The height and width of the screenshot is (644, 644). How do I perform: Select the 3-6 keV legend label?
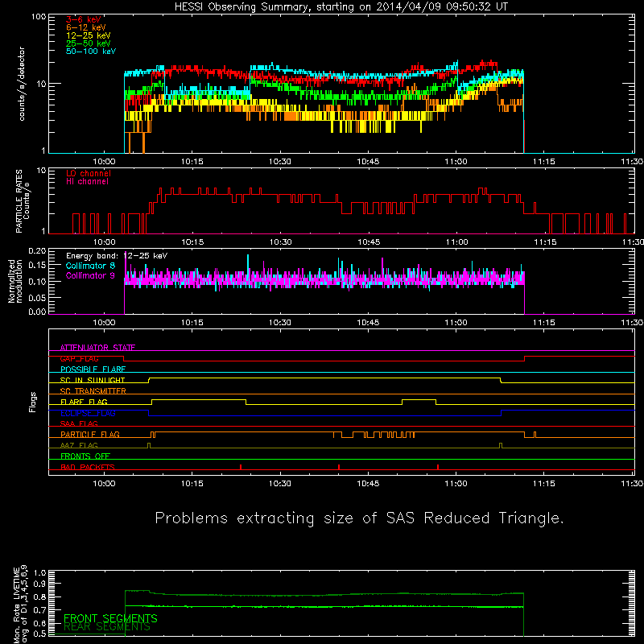[x=84, y=19]
